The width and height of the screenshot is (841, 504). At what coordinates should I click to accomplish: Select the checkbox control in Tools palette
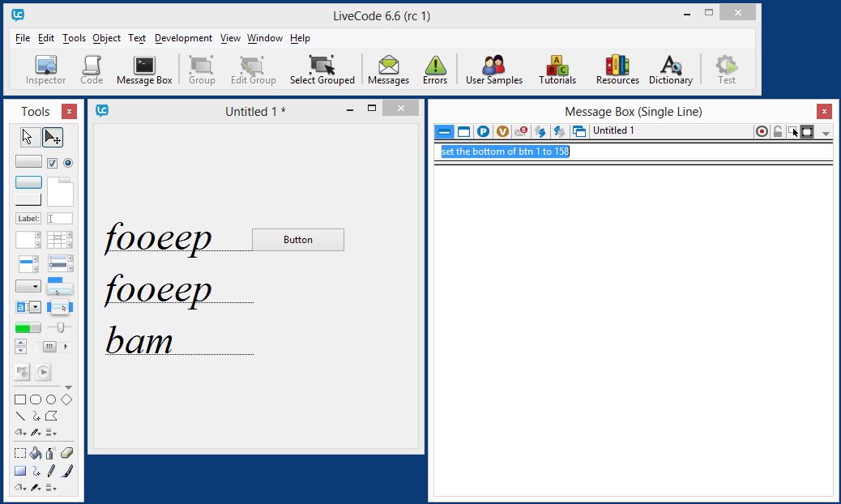tap(52, 163)
